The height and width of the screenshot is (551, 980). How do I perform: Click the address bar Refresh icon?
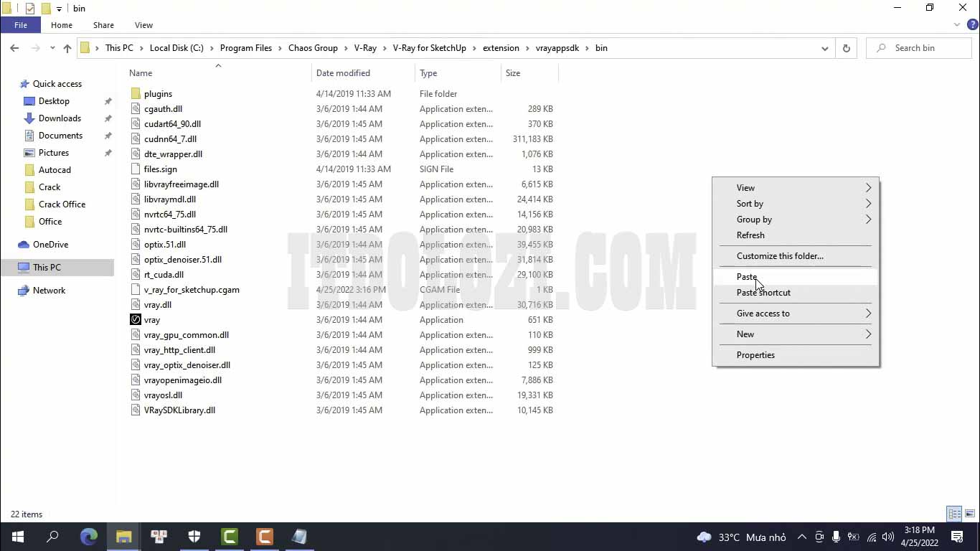[x=847, y=48]
